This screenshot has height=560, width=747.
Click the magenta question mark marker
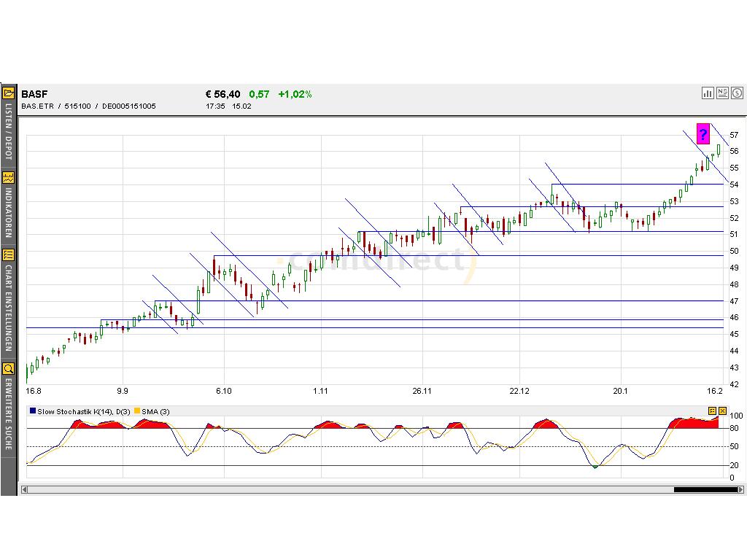click(703, 133)
